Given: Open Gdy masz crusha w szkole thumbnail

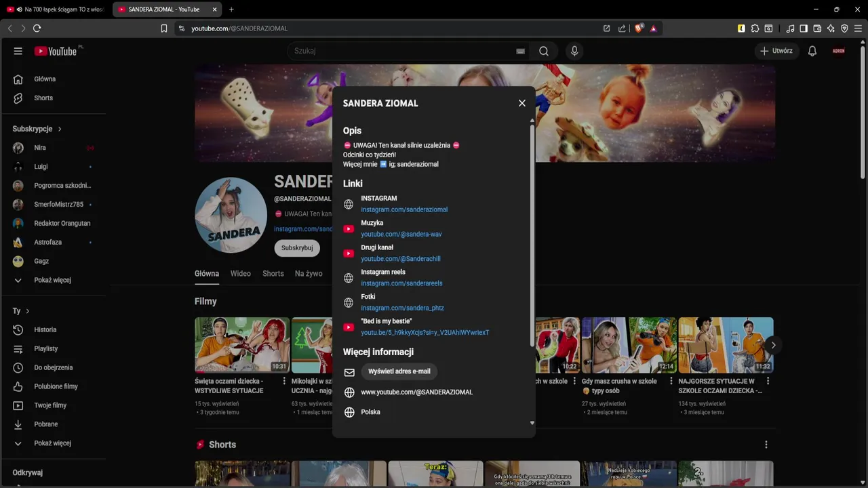Looking at the screenshot, I should click(629, 345).
